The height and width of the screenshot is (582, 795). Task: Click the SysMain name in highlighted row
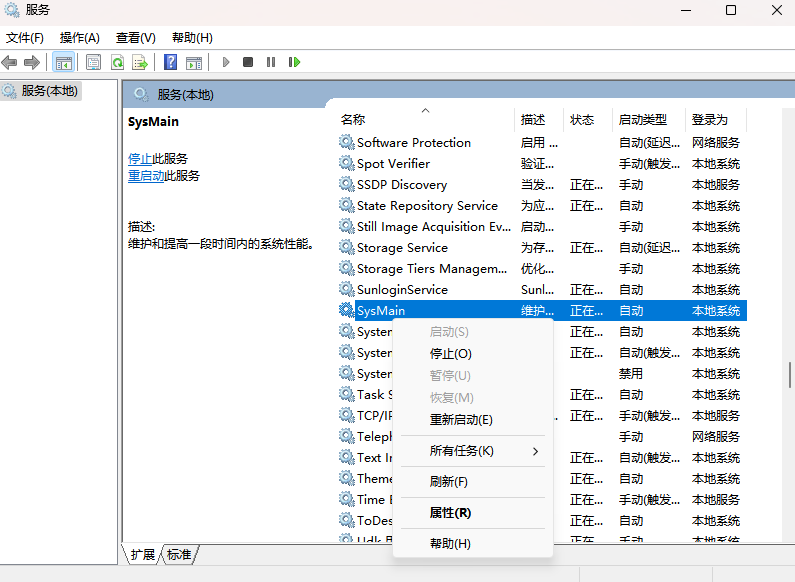tap(381, 310)
